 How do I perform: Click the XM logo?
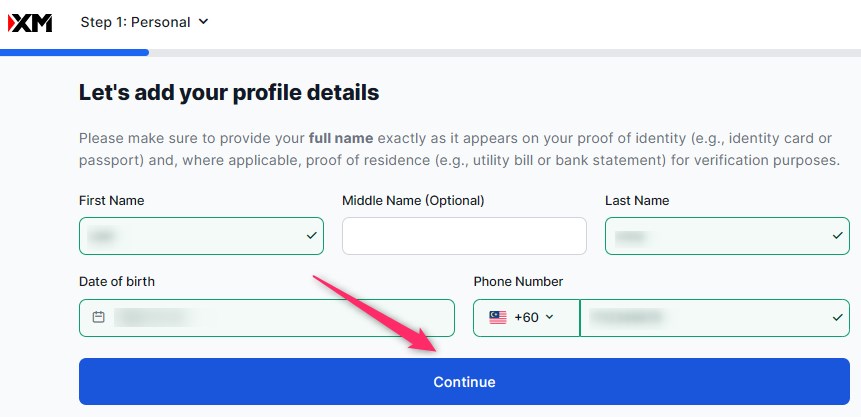click(x=30, y=22)
